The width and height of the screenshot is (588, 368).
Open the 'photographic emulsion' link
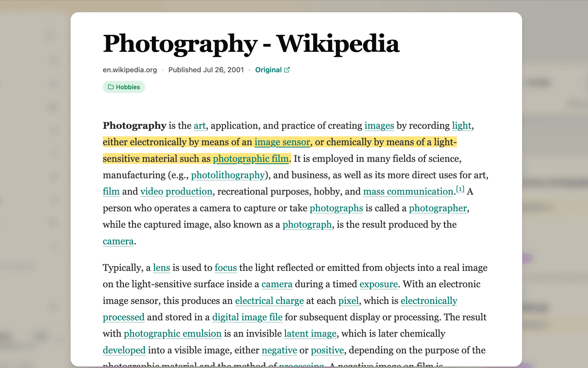click(x=172, y=334)
